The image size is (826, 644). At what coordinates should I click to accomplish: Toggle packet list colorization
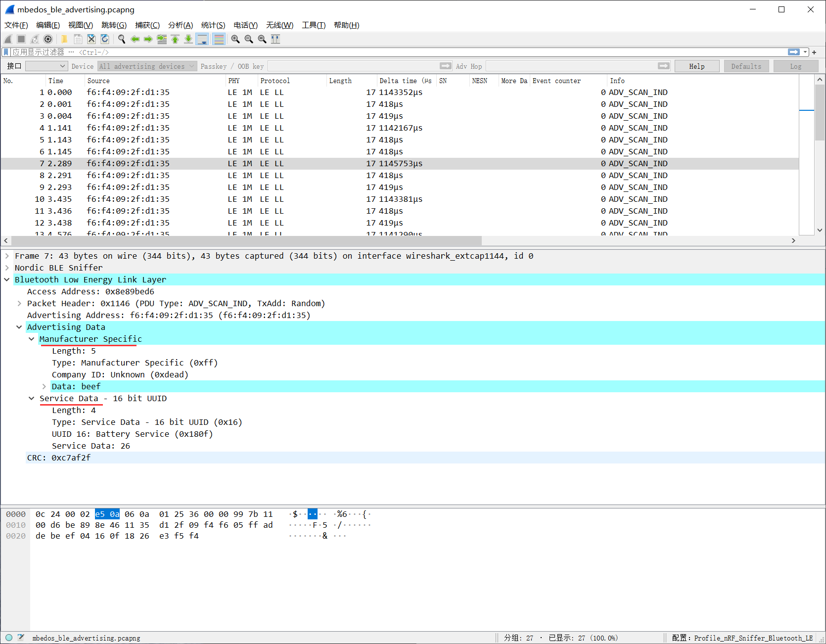(219, 39)
